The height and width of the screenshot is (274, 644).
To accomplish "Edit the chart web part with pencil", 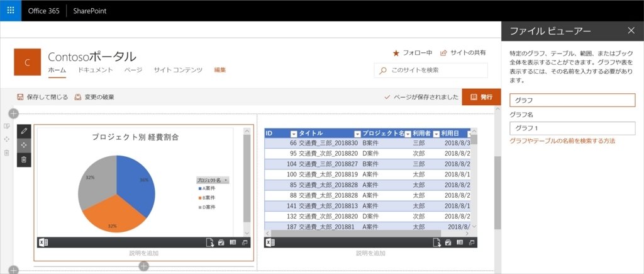I will 24,131.
